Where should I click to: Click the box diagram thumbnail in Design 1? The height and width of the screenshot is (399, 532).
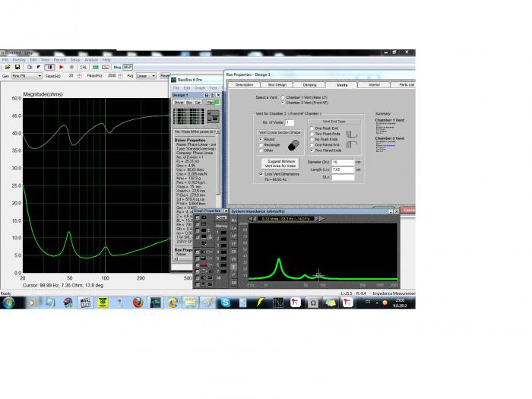pyautogui.click(x=214, y=116)
